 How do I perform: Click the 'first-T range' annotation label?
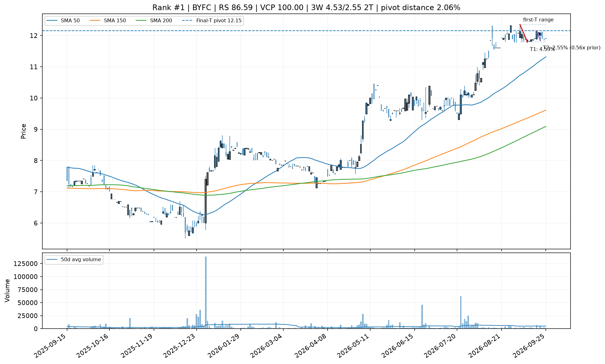538,20
